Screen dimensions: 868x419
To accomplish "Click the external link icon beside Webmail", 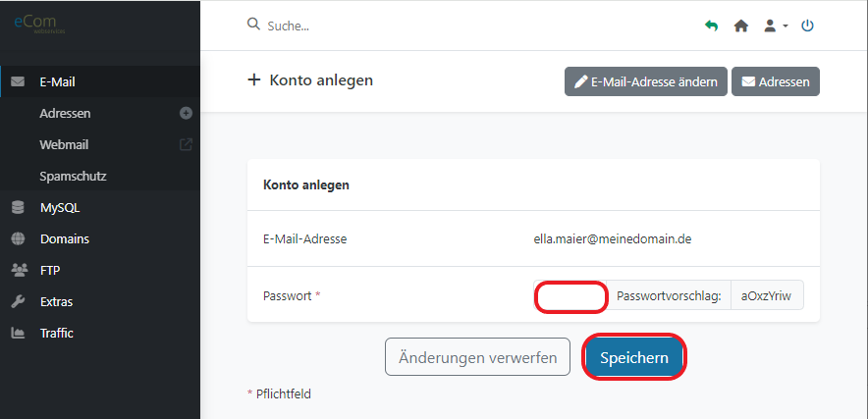I will [x=186, y=144].
